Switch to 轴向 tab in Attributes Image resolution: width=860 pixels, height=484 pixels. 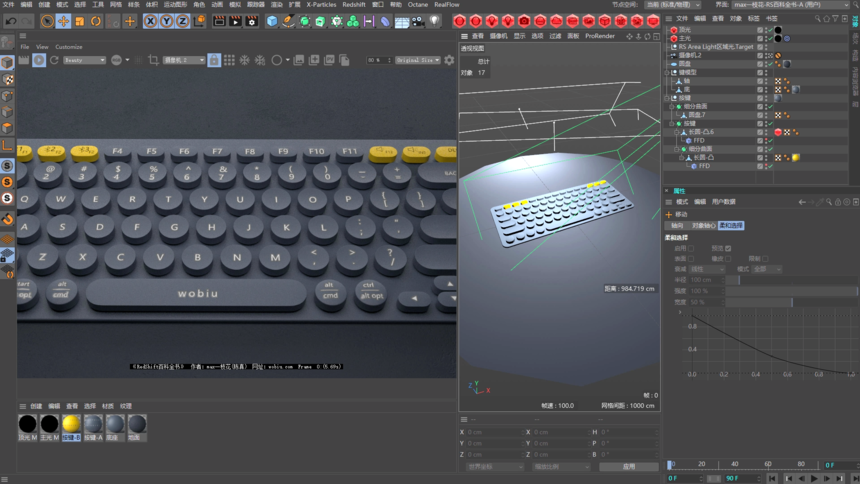click(x=677, y=226)
